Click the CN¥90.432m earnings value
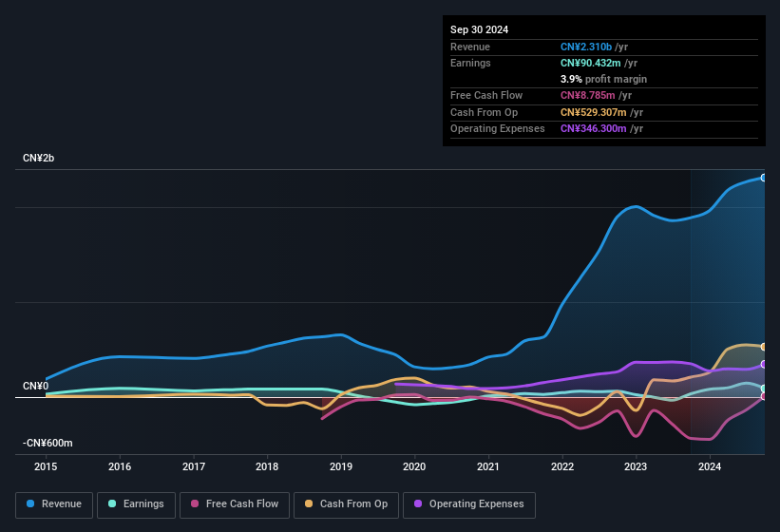The image size is (780, 532). (x=591, y=63)
